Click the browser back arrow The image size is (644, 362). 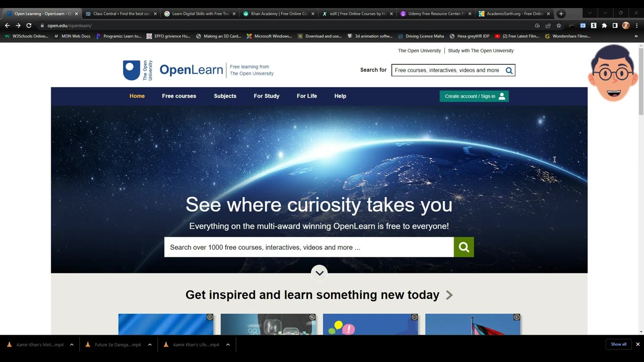point(7,25)
